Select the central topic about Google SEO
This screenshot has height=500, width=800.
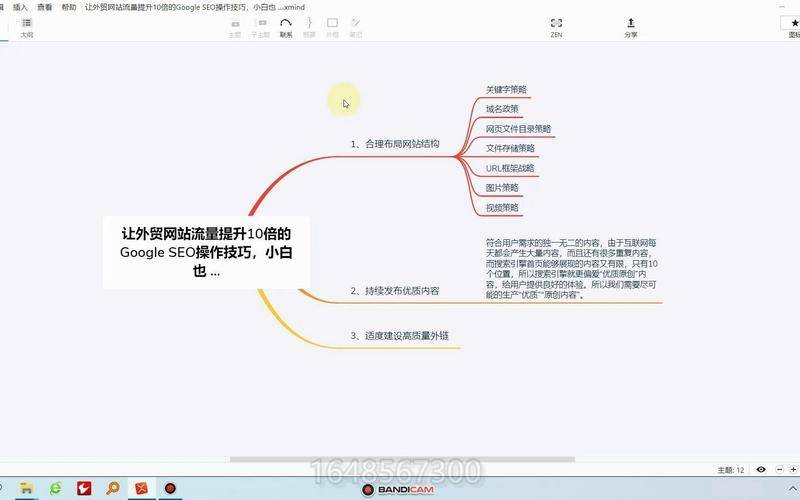pos(206,252)
